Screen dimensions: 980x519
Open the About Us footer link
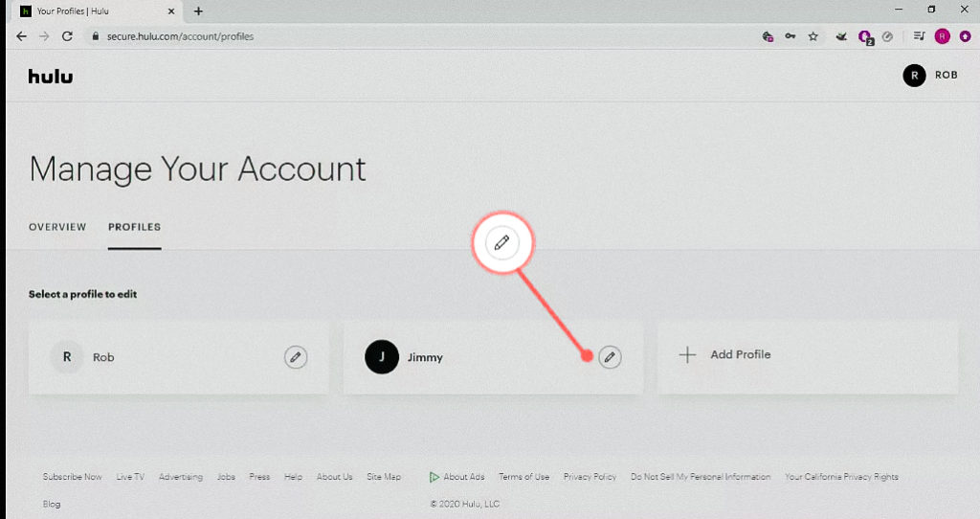pyautogui.click(x=334, y=477)
